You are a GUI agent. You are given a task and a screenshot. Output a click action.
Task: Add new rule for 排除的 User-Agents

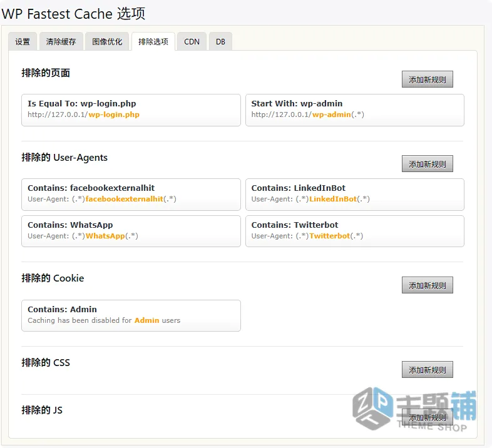click(428, 164)
